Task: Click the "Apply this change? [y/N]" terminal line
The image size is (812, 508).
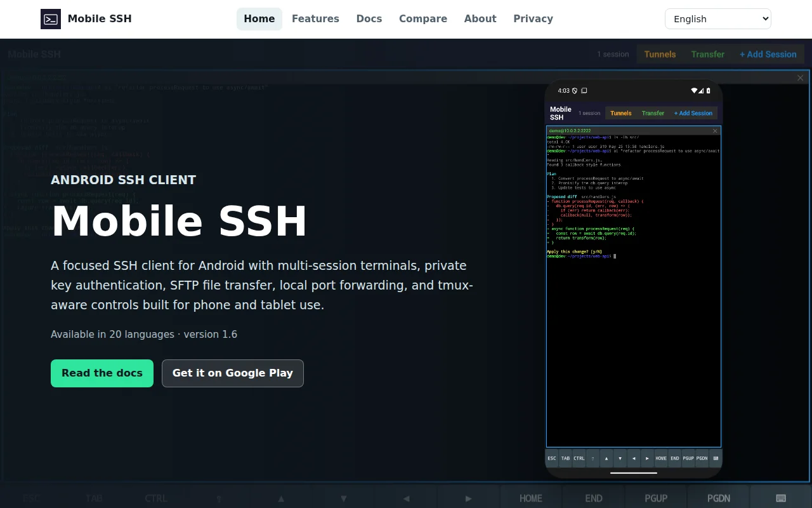Action: point(574,251)
